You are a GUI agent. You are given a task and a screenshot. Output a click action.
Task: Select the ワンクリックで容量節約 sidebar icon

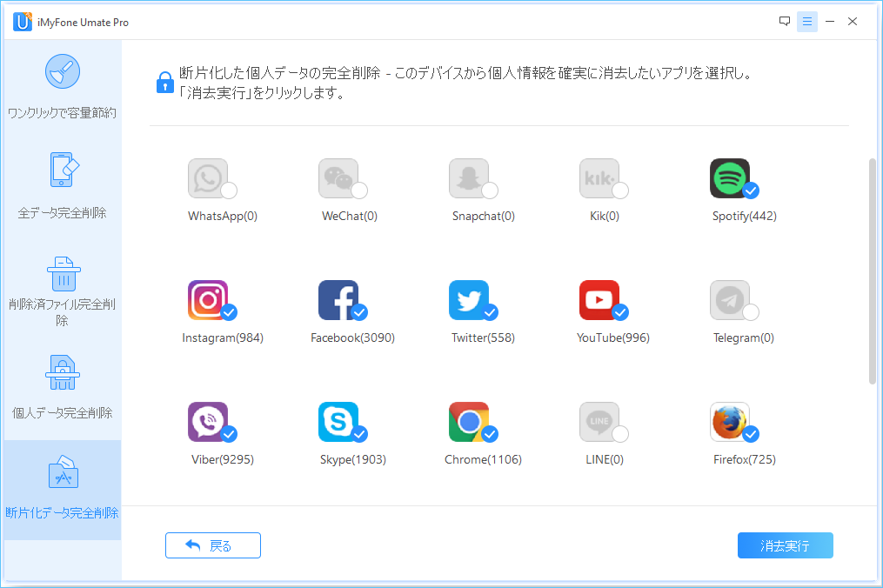coord(62,71)
